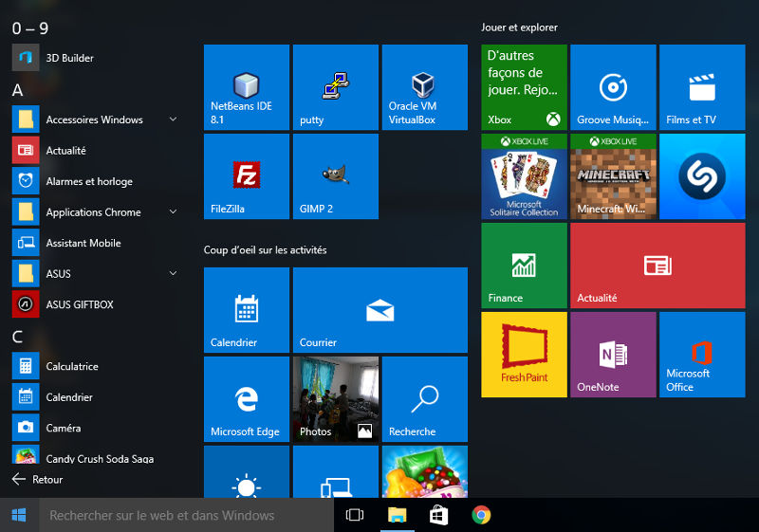
Task: Launch the Microsoft Edge tile
Action: coord(247,399)
